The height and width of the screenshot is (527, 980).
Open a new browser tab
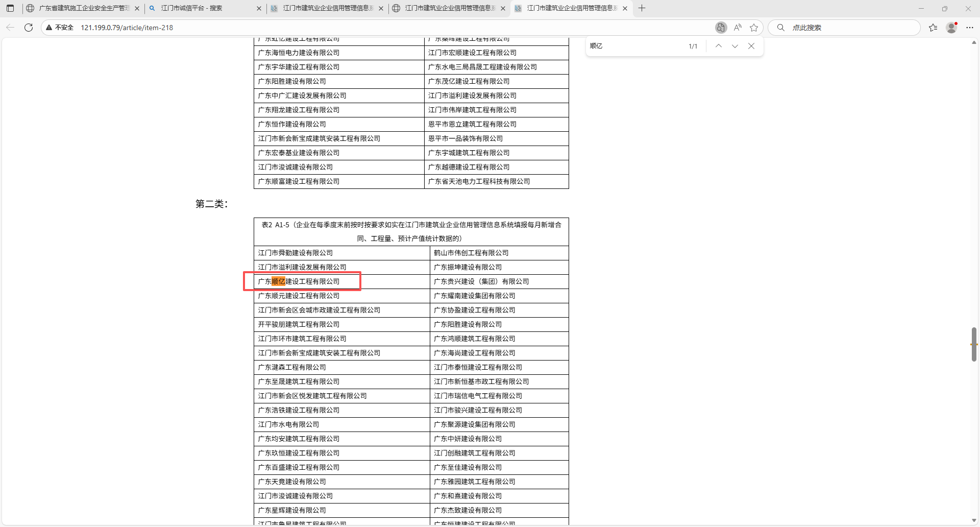(642, 8)
